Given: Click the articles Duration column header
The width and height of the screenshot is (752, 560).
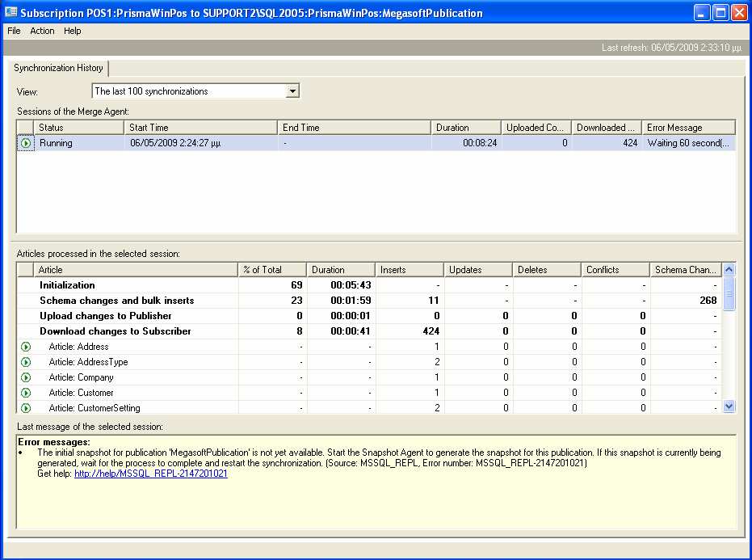Looking at the screenshot, I should [341, 270].
